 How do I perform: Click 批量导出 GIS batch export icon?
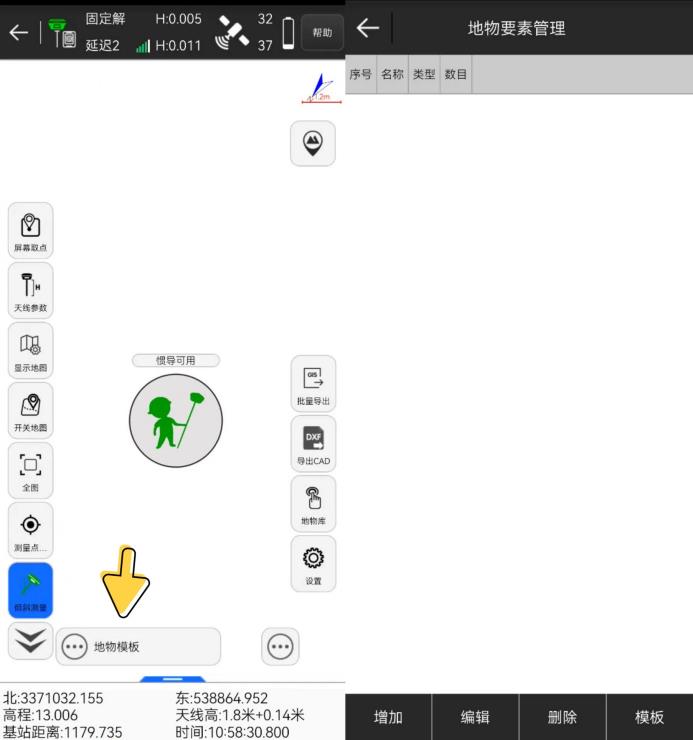(x=313, y=384)
